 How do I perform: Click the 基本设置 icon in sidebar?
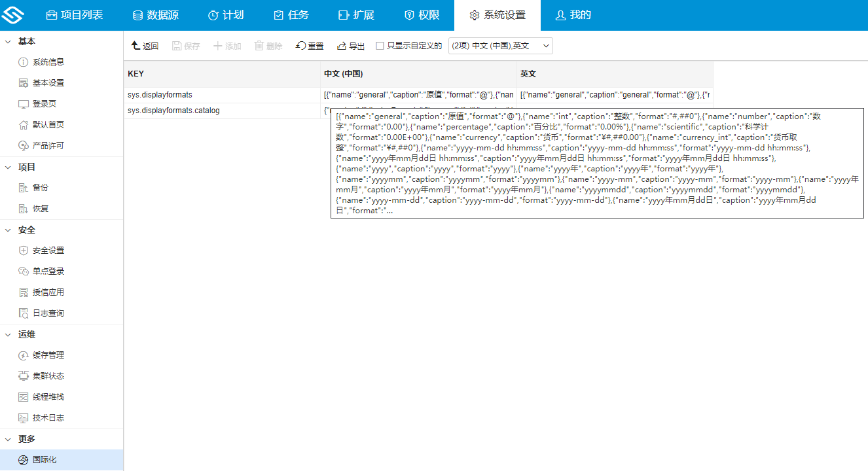[x=24, y=83]
